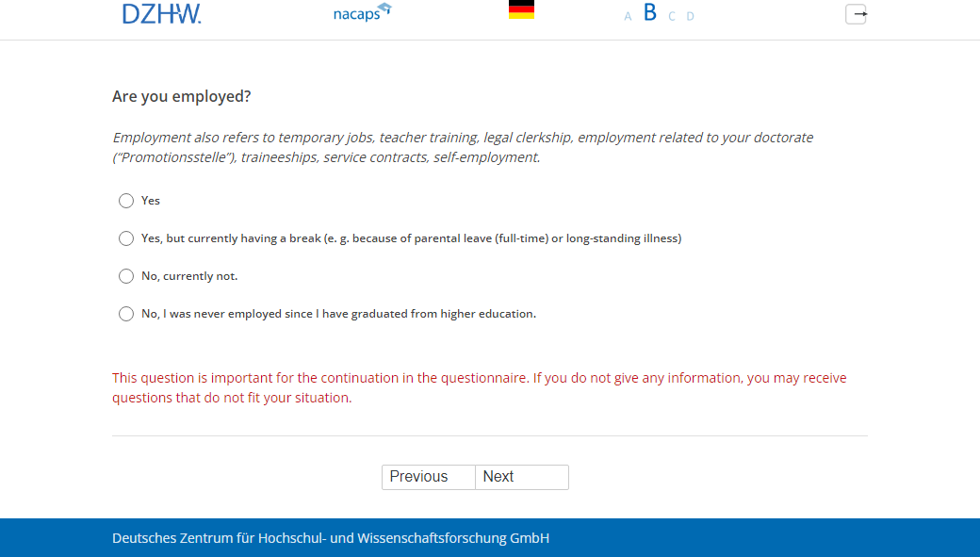Screen dimensions: 980x557
Task: Mark the 'No, currently not.' radio circle
Action: coord(126,276)
